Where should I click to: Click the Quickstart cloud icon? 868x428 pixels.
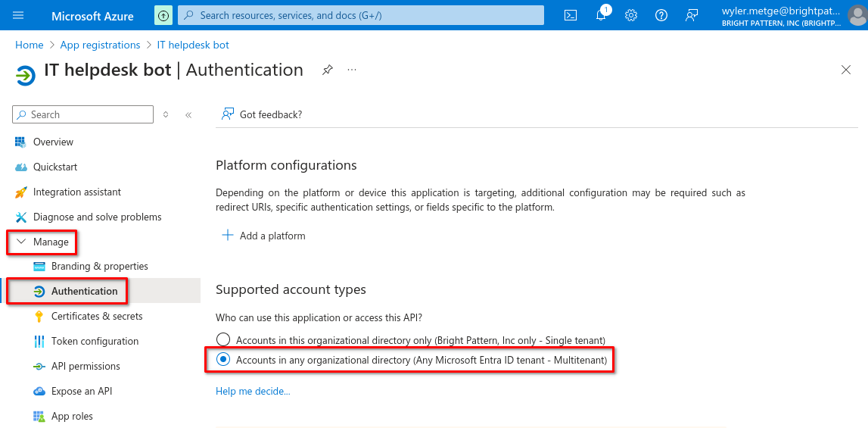tap(21, 167)
